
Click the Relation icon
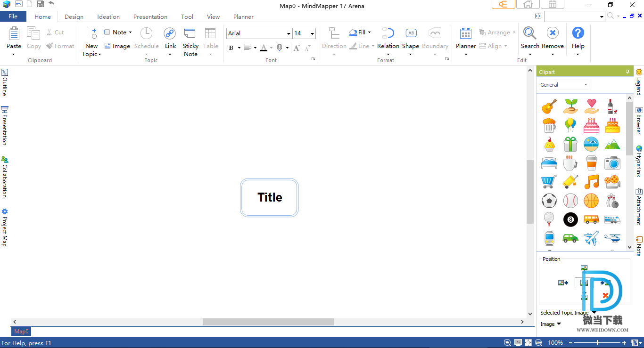pos(388,33)
